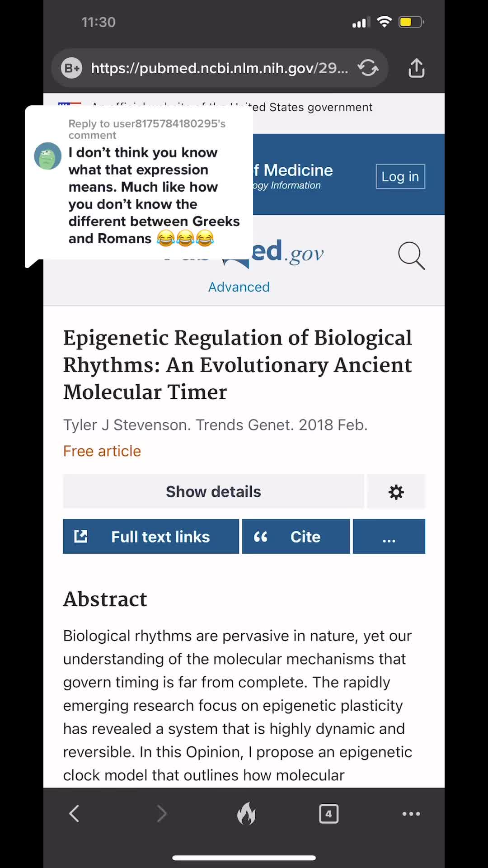
Task: Tap the Free article label
Action: click(102, 451)
